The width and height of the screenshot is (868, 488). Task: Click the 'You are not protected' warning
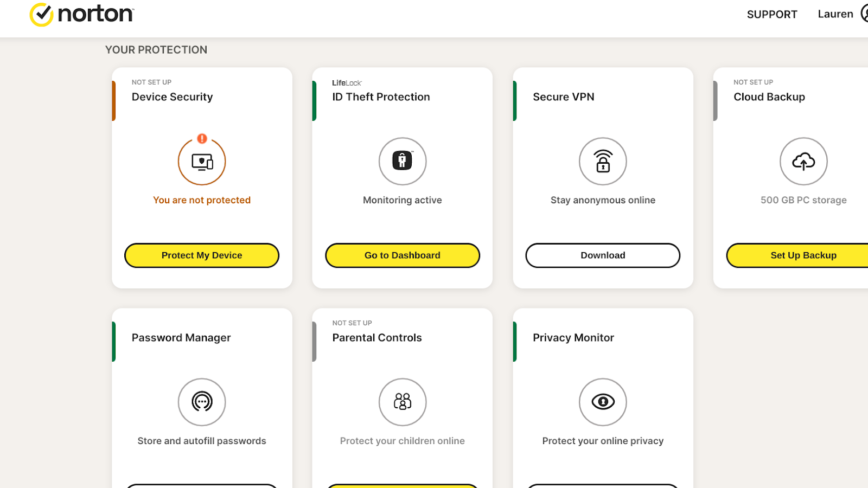202,200
